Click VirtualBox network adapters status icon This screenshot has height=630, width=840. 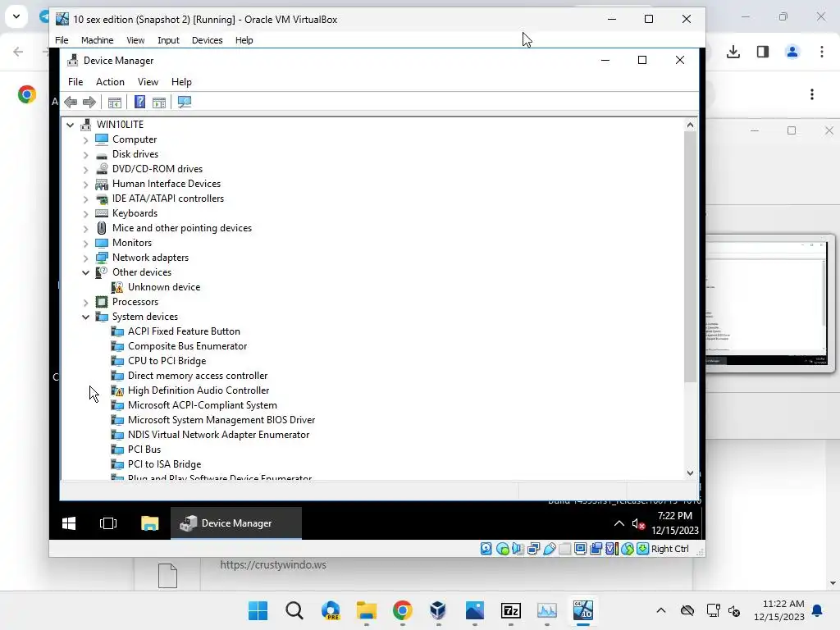533,549
